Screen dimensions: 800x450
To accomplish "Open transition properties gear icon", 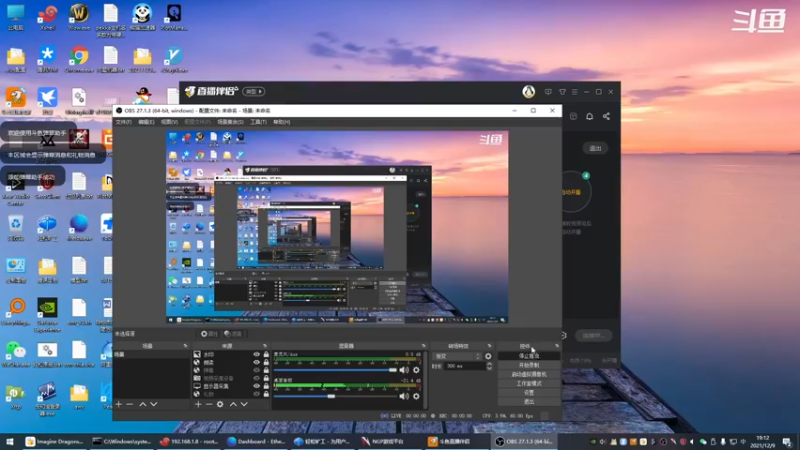I will coord(488,356).
